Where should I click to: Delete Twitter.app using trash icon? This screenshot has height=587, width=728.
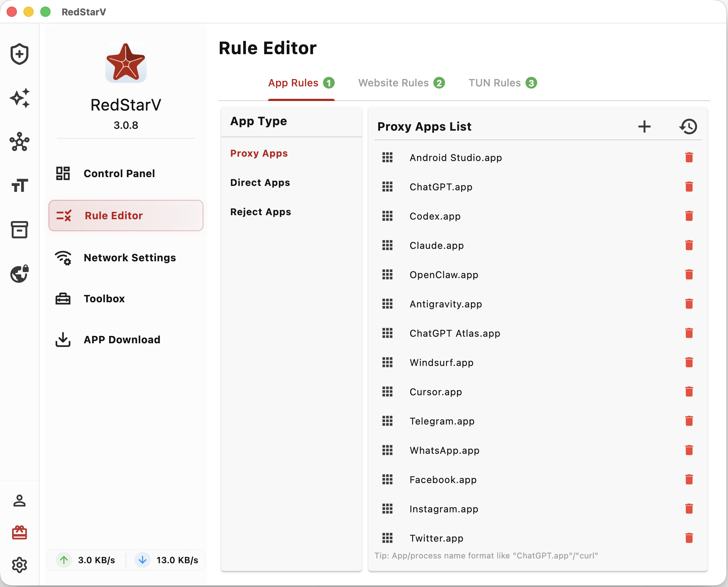[689, 538]
